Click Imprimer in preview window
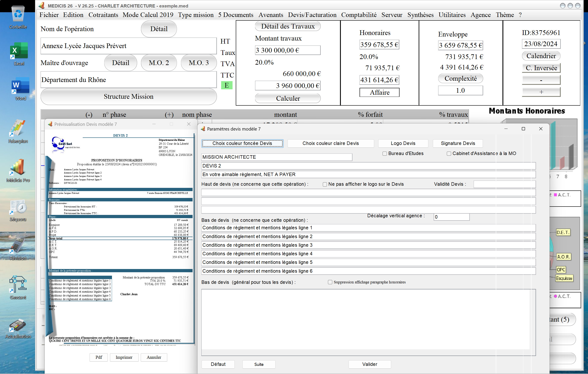The width and height of the screenshot is (588, 374). click(124, 357)
